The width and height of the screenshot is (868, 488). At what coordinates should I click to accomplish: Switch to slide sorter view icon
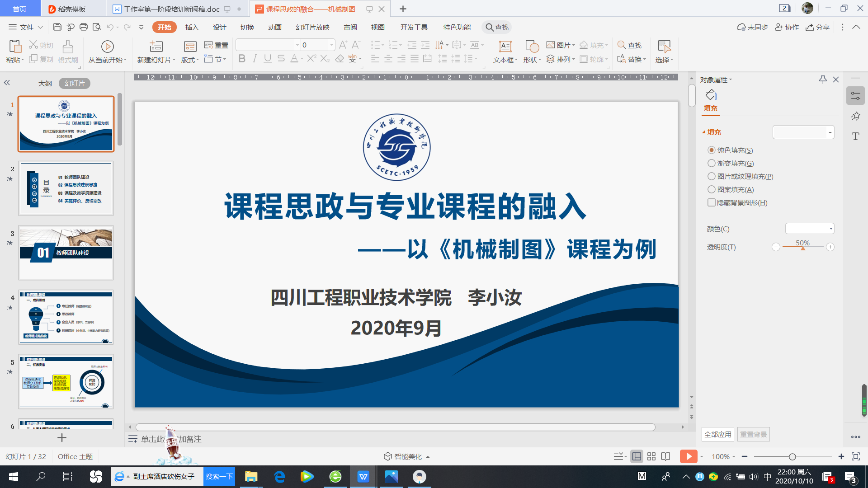click(651, 456)
